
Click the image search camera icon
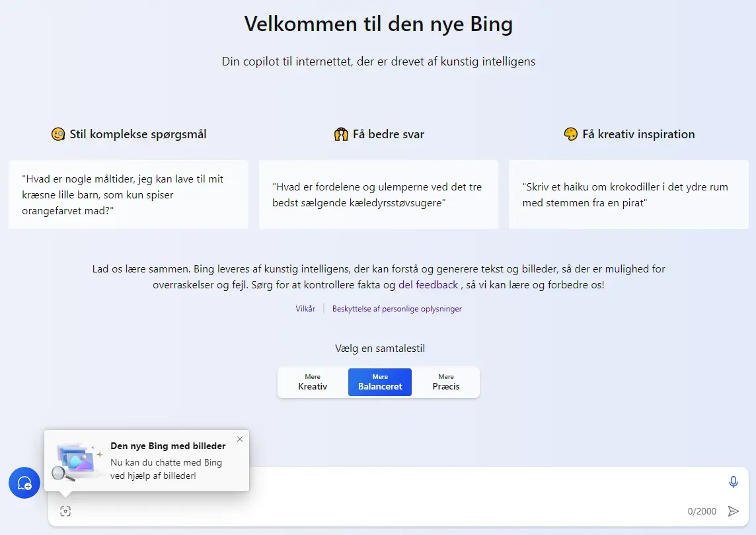pyautogui.click(x=65, y=511)
